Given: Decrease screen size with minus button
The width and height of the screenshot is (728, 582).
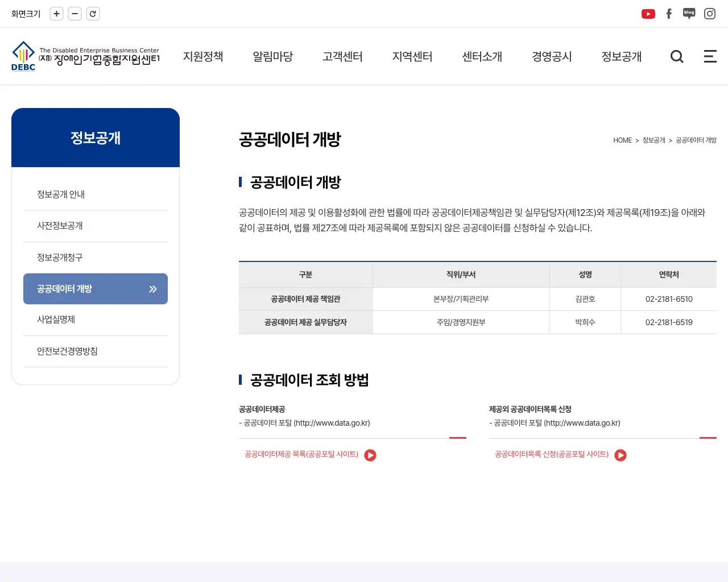Looking at the screenshot, I should point(75,14).
